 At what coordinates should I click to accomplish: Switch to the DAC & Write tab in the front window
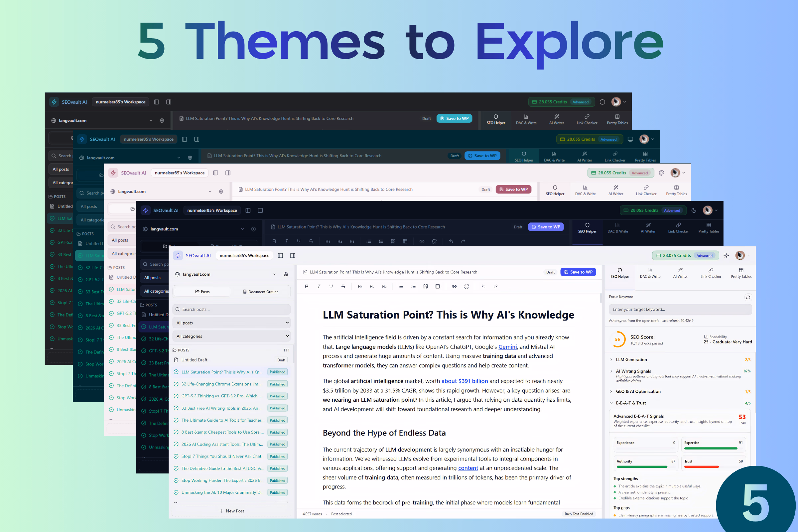tap(650, 273)
